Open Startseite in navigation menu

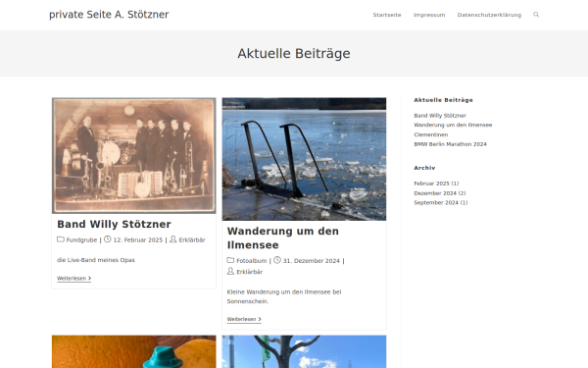387,15
